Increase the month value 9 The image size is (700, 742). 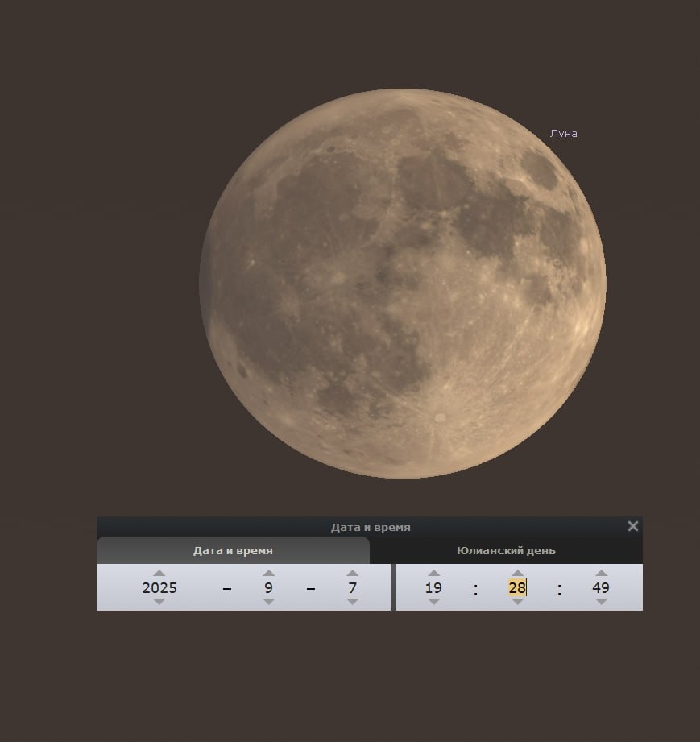click(x=269, y=573)
